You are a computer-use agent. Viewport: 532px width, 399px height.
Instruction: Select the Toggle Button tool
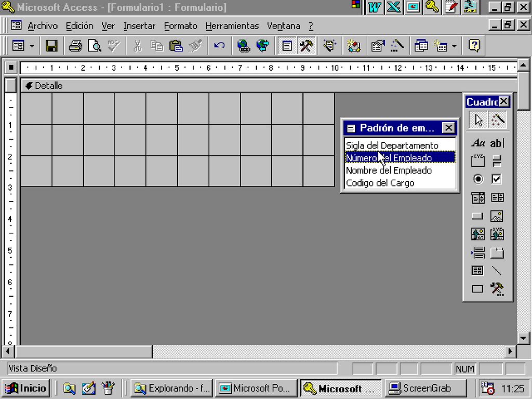click(497, 161)
